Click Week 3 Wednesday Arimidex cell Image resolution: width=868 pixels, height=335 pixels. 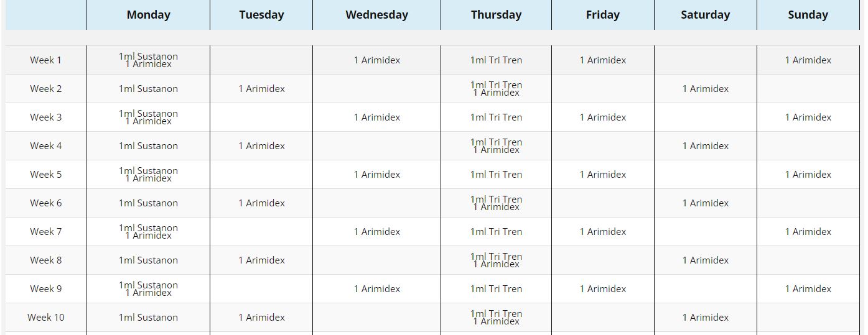376,117
